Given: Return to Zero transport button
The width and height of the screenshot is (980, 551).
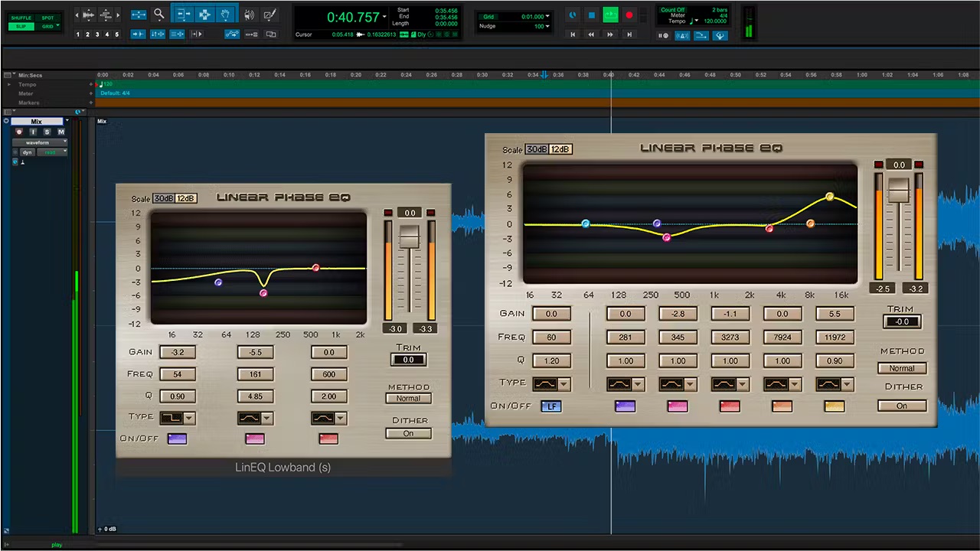Looking at the screenshot, I should point(573,34).
